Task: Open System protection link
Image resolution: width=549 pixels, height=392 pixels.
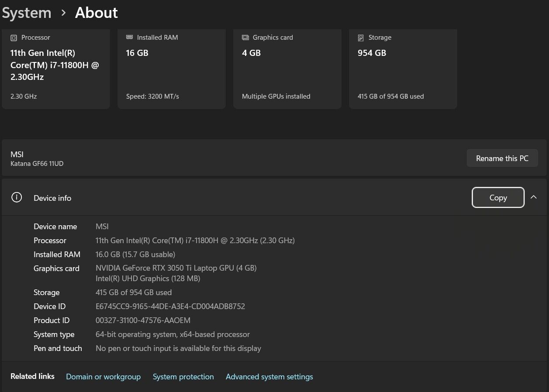Action: pos(183,377)
